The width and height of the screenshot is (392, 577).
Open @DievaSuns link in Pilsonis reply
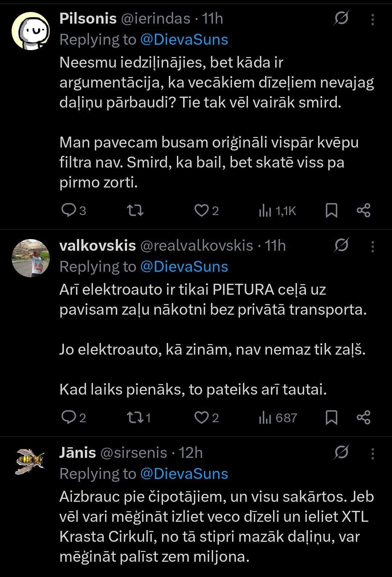click(184, 40)
